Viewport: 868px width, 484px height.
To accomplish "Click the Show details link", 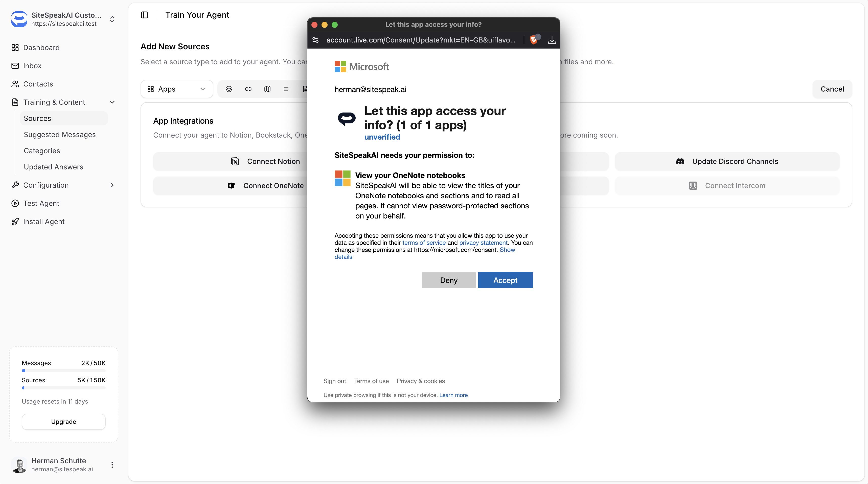I will point(508,249).
